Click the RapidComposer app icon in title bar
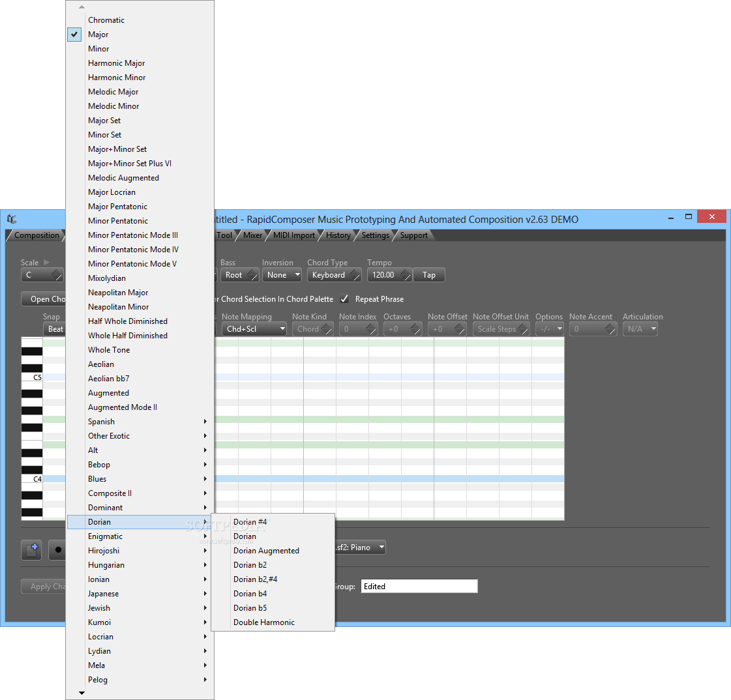731x700 pixels. coord(12,218)
